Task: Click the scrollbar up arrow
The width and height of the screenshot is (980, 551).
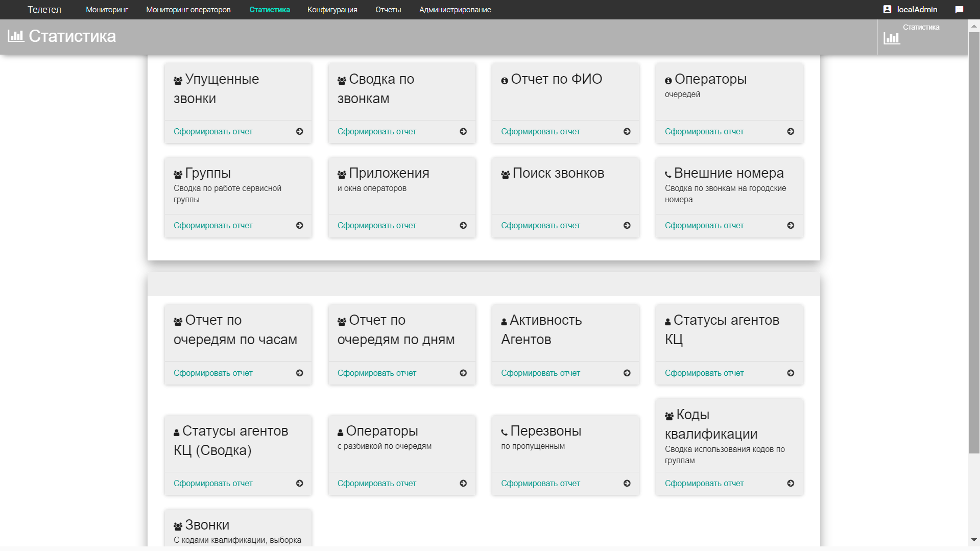Action: click(974, 25)
